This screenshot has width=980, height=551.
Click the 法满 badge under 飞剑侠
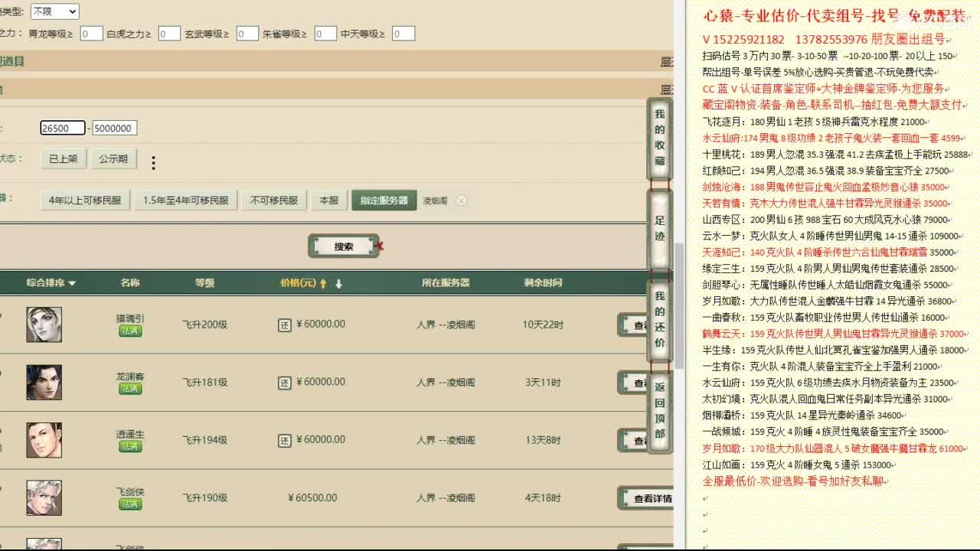coord(130,505)
